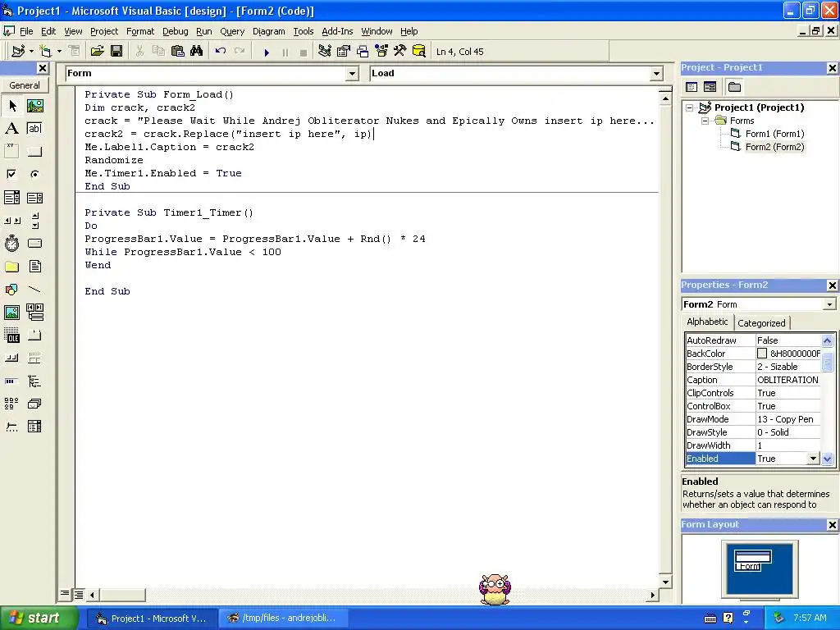Open the Project menu
Image resolution: width=840 pixels, height=630 pixels.
(104, 31)
